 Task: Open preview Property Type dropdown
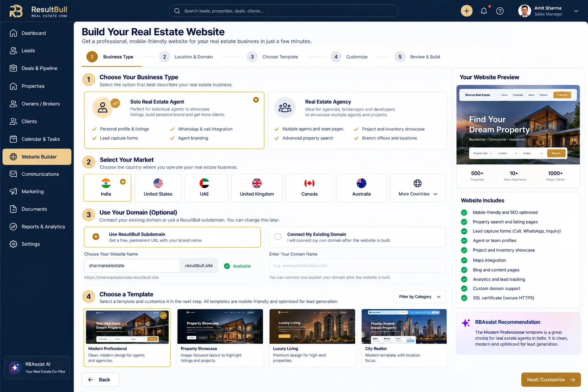coord(482,153)
